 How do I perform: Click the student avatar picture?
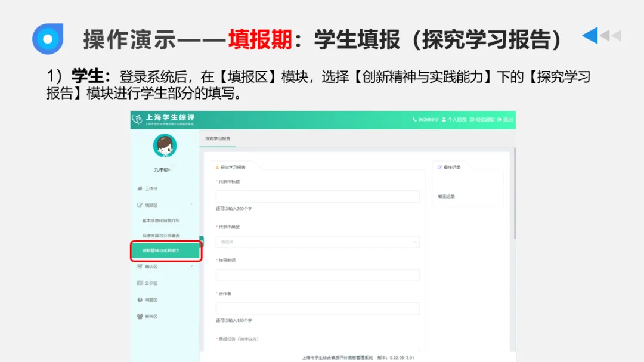pos(165,146)
